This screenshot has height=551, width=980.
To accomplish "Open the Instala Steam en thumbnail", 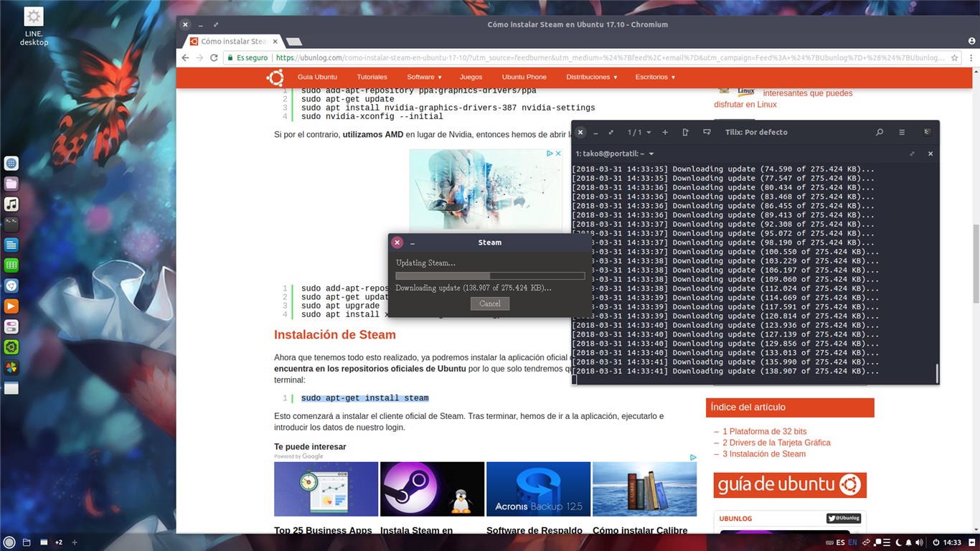I will (x=432, y=489).
